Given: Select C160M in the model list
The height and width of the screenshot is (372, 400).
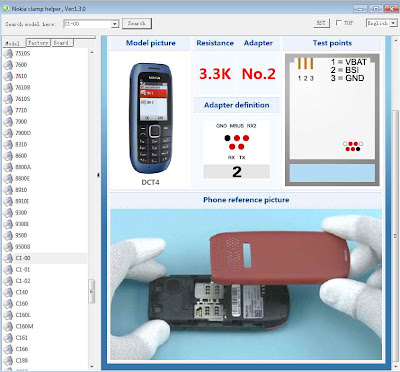Looking at the screenshot, I should pyautogui.click(x=24, y=326).
